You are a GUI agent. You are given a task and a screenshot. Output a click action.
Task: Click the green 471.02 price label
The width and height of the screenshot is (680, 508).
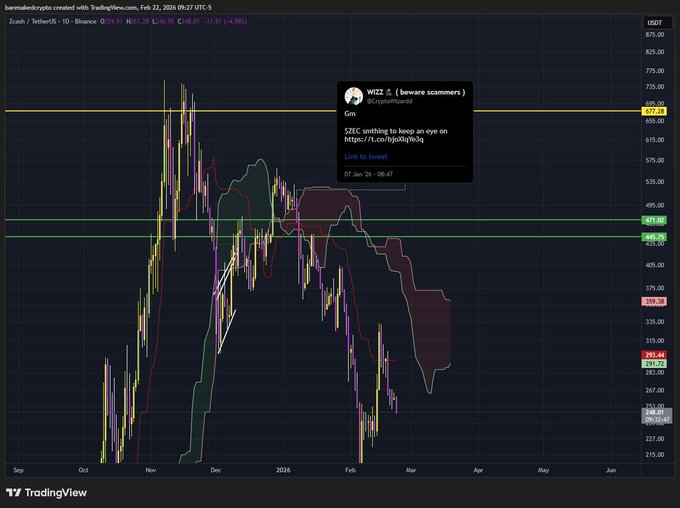pos(654,220)
